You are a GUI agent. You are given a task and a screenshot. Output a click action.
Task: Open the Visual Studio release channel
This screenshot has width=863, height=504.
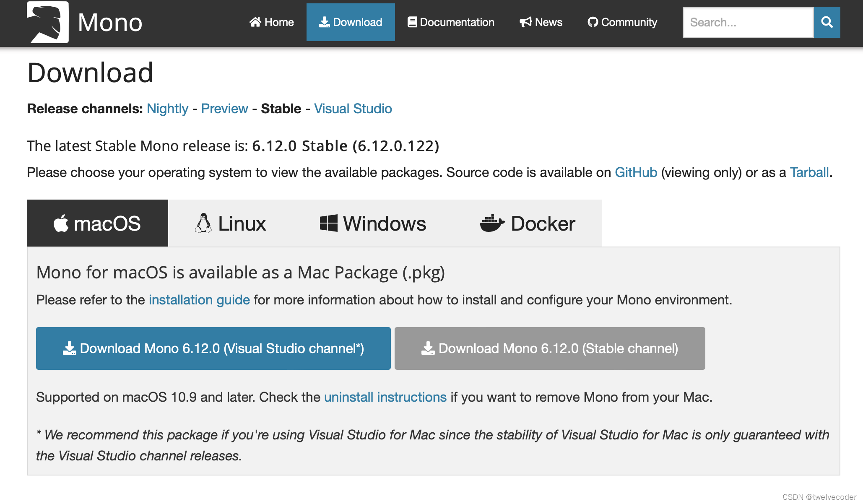click(353, 109)
